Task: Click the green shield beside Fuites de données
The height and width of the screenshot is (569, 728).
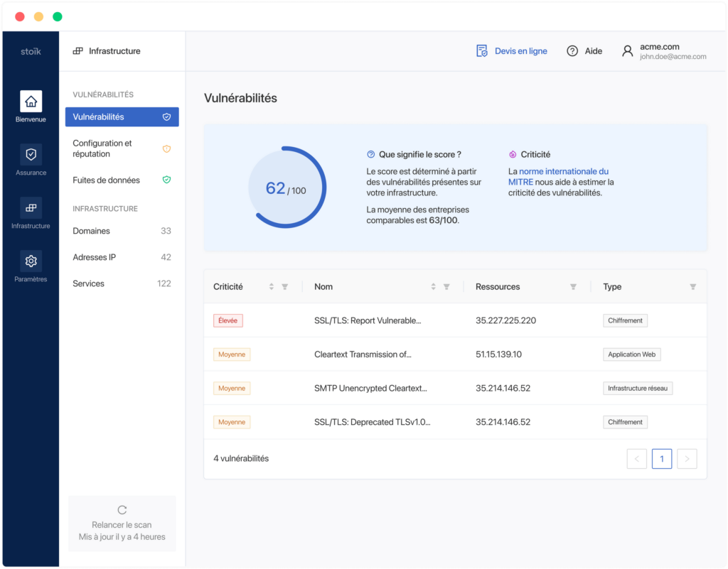Action: pyautogui.click(x=166, y=180)
